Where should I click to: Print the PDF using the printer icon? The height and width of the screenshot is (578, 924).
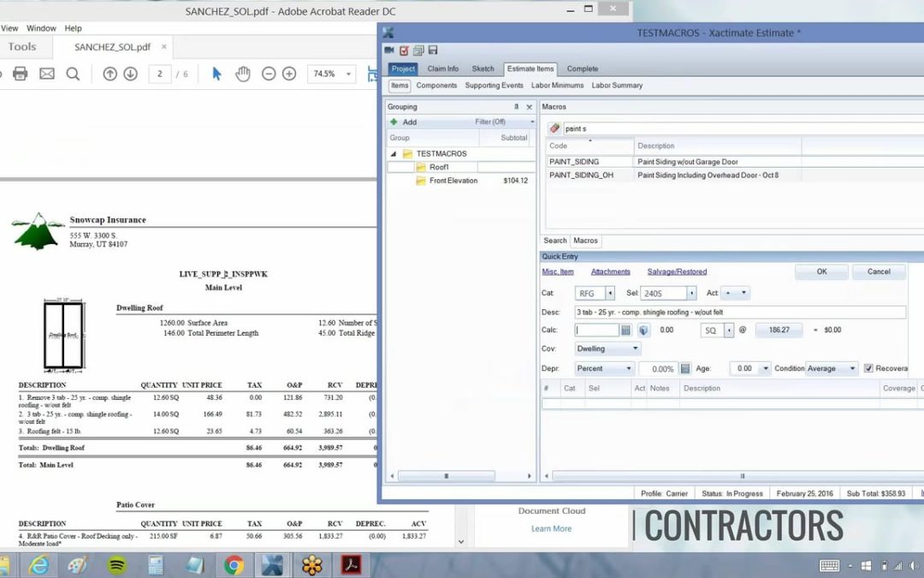(x=20, y=74)
